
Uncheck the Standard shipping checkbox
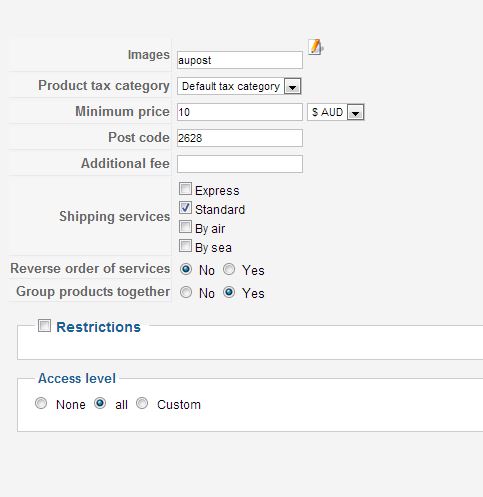point(185,208)
